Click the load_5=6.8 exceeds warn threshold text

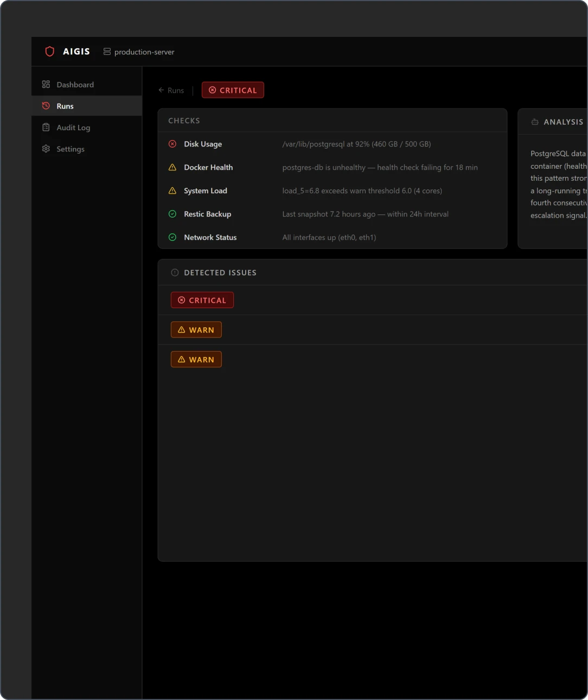click(362, 190)
